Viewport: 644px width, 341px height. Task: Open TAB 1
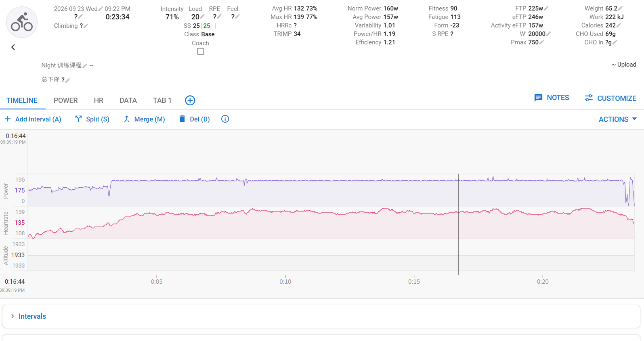[x=162, y=100]
